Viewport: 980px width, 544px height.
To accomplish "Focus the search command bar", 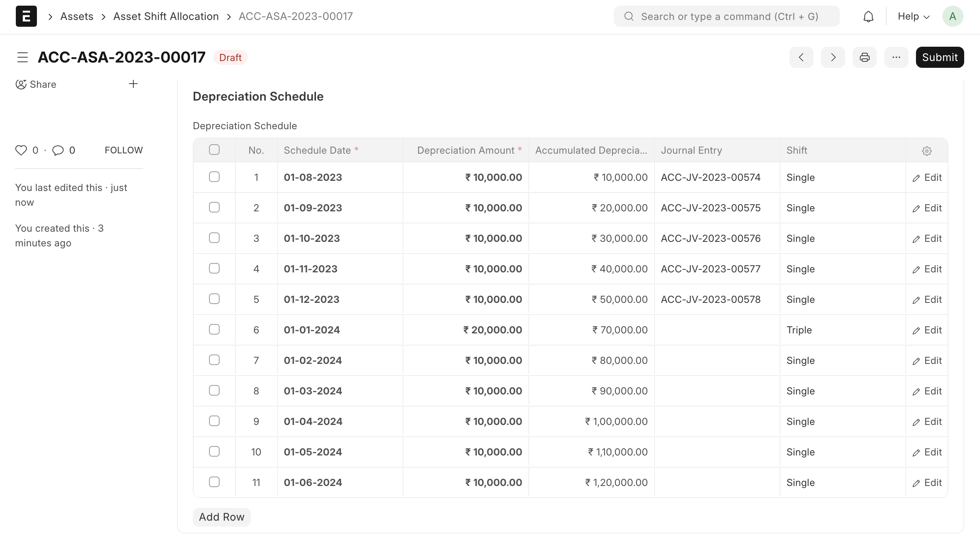I will coord(726,16).
